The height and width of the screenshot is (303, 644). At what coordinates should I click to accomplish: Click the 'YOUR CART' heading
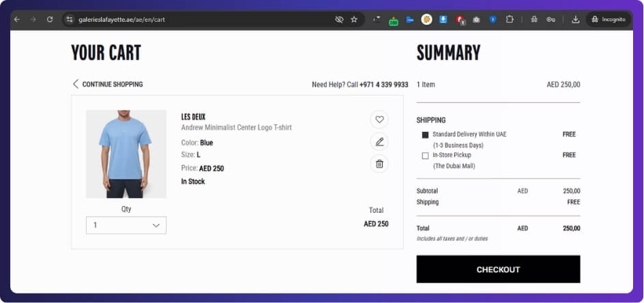(x=106, y=53)
